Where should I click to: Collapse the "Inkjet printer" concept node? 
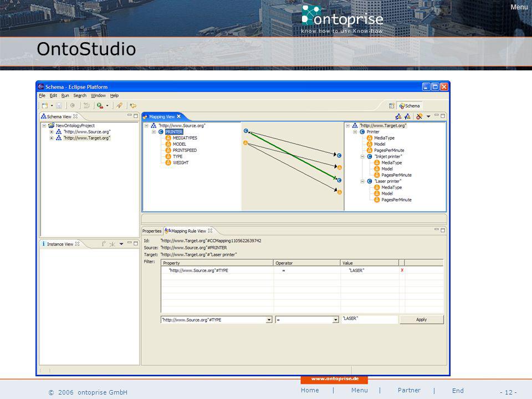click(362, 156)
